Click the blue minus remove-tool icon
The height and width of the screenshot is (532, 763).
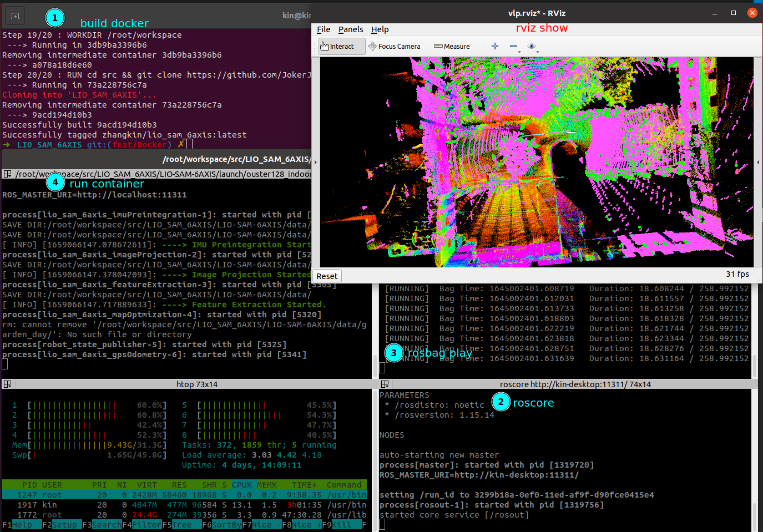[x=513, y=46]
